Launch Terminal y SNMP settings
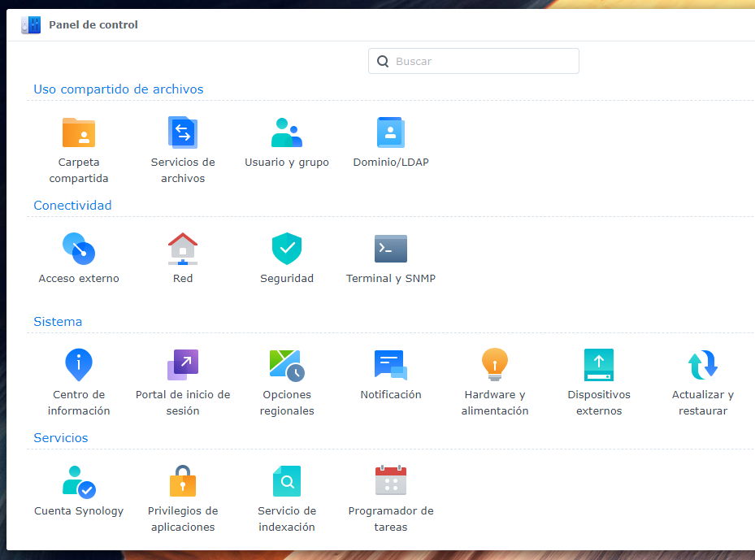755x560 pixels. 391,249
